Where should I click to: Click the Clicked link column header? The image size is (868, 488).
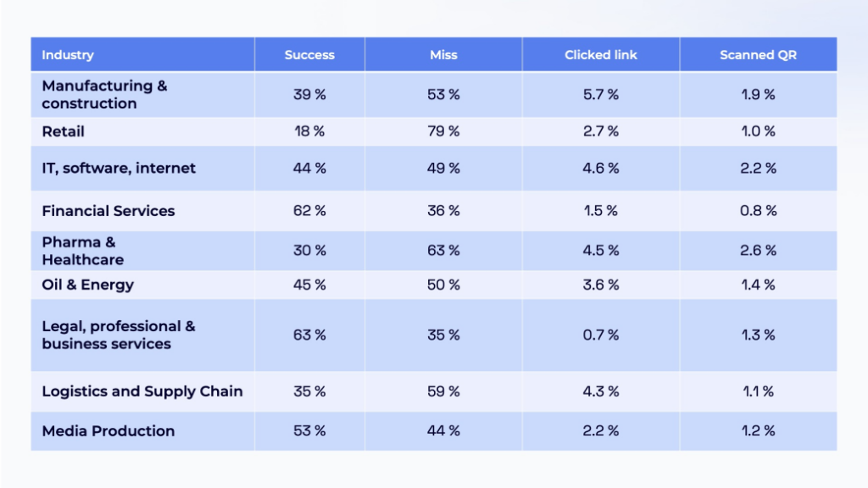600,55
